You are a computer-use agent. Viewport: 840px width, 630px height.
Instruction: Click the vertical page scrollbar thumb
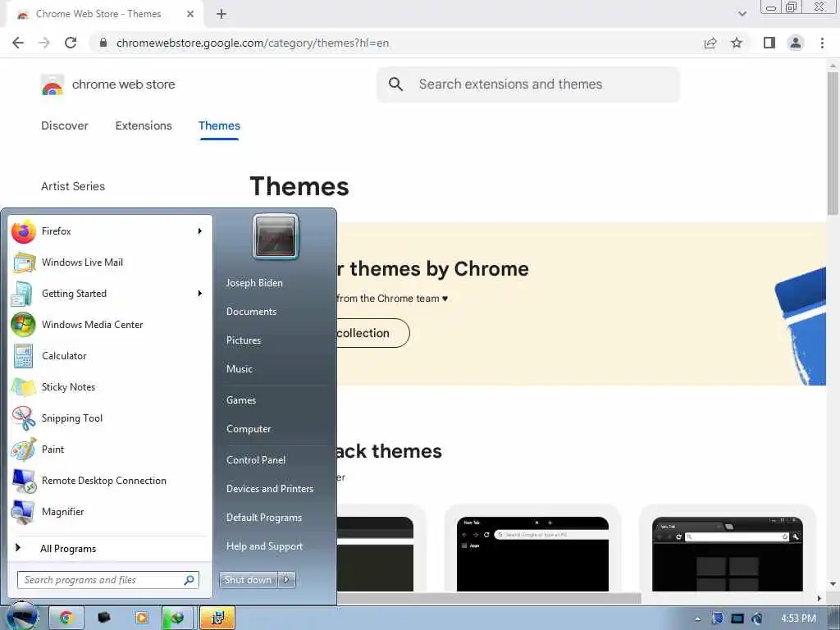[833, 144]
